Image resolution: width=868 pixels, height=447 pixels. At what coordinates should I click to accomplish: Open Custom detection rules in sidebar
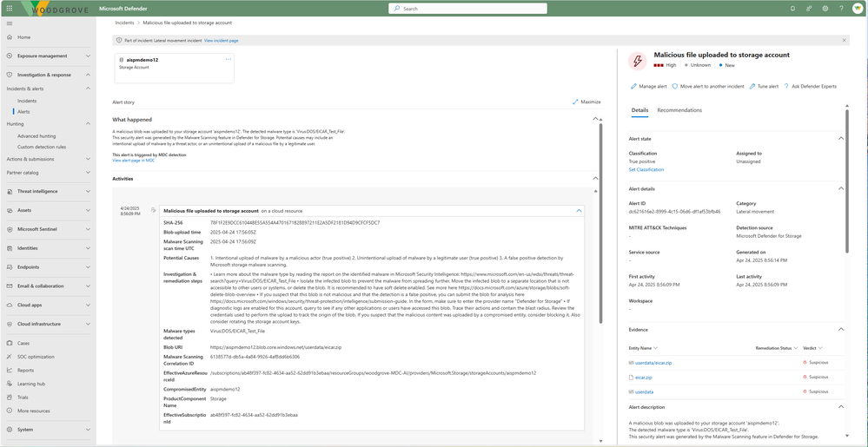pos(42,148)
